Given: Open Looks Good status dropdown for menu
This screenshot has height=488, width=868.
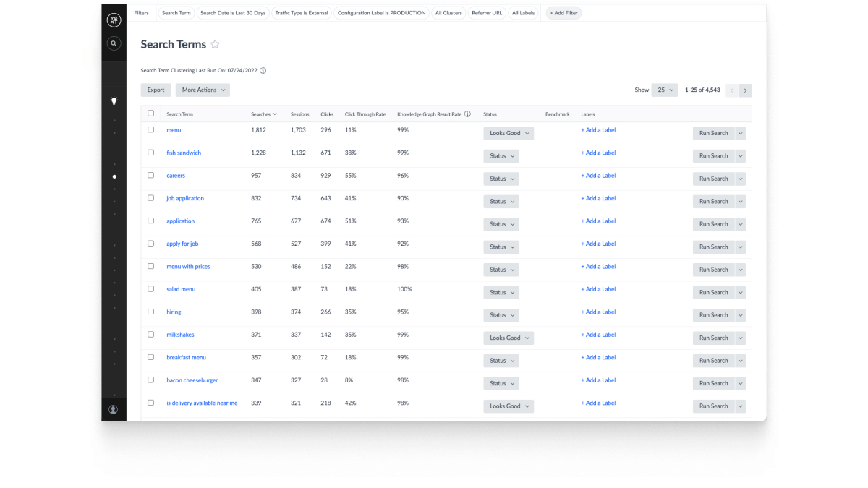Looking at the screenshot, I should [509, 133].
